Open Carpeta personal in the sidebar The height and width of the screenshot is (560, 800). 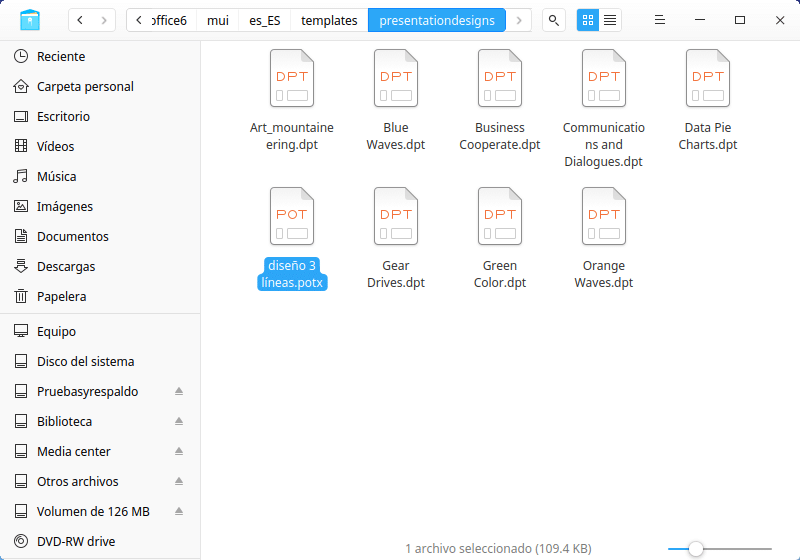100,86
